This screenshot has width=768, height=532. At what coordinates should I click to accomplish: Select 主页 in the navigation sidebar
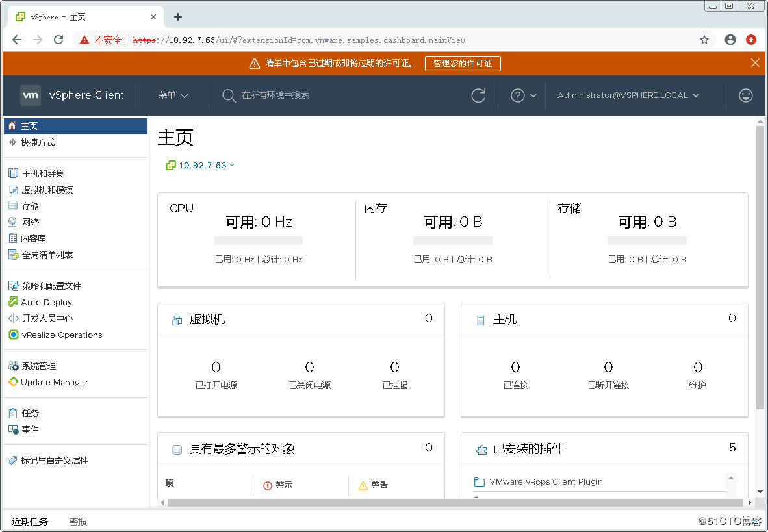click(x=75, y=126)
